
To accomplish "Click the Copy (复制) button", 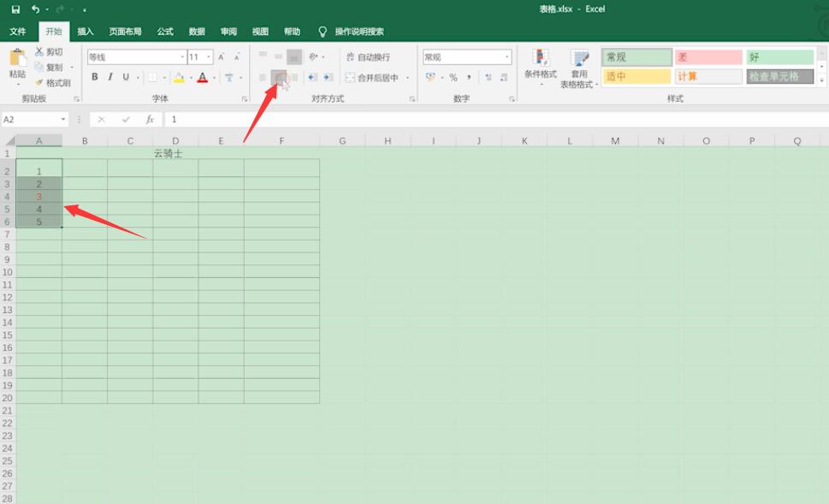I will (x=49, y=67).
